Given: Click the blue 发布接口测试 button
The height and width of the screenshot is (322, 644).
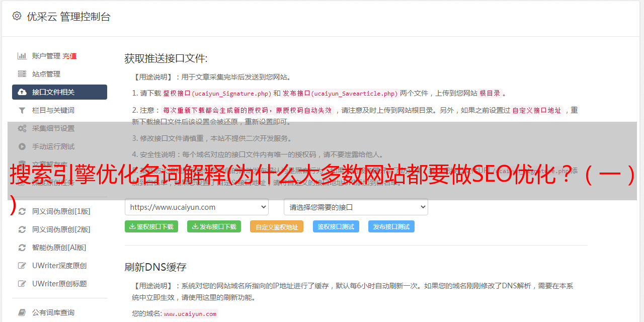Looking at the screenshot, I should pyautogui.click(x=391, y=226).
